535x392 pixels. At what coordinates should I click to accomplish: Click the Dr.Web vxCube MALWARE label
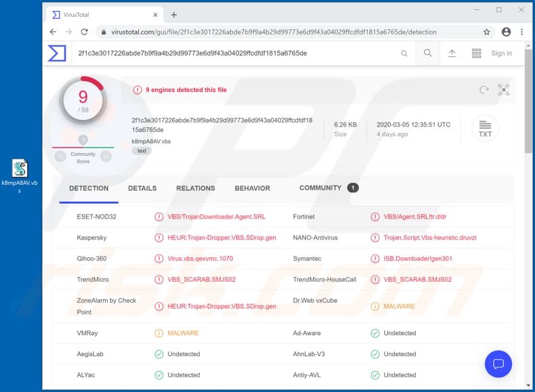tap(399, 307)
